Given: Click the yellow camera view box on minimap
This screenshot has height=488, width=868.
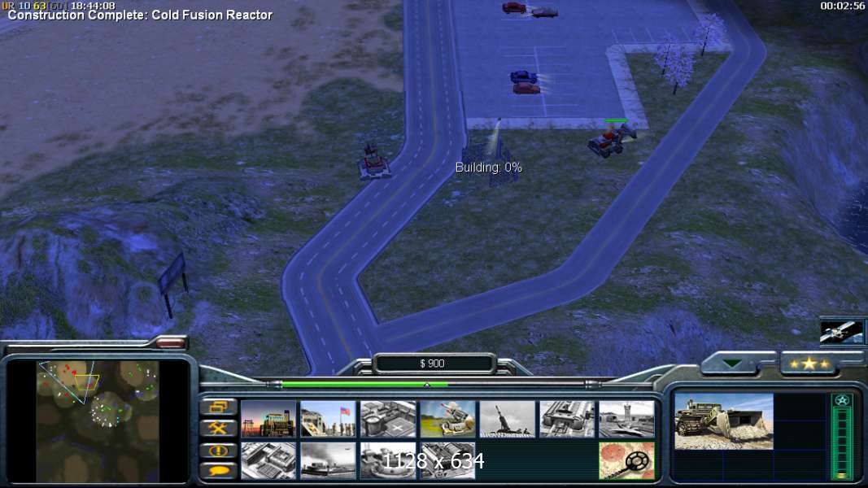Looking at the screenshot, I should click(x=87, y=381).
